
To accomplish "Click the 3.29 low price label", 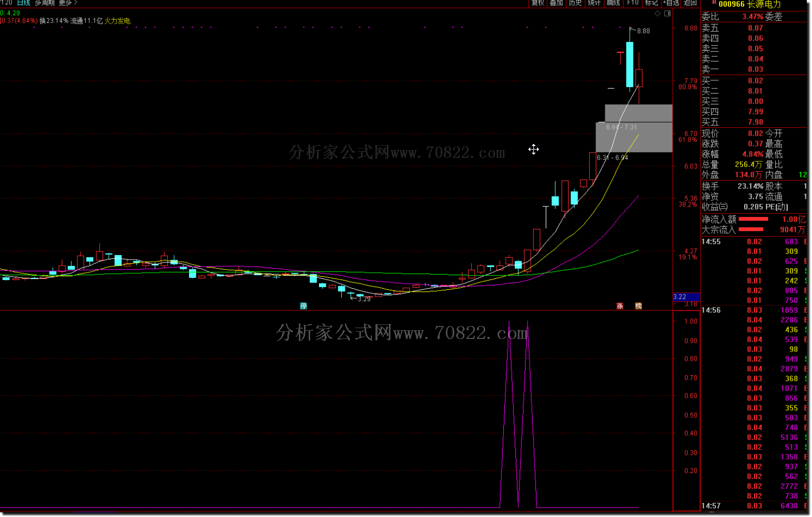I will [x=364, y=299].
